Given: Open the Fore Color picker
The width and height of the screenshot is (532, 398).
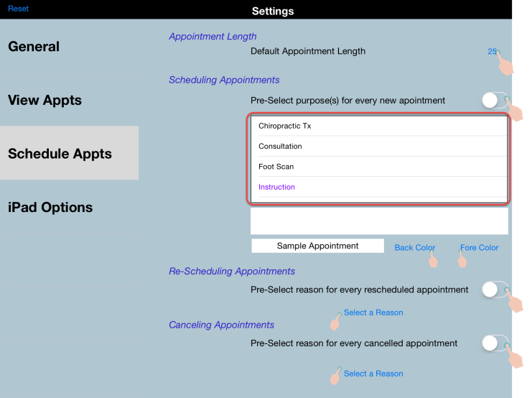Looking at the screenshot, I should (479, 248).
